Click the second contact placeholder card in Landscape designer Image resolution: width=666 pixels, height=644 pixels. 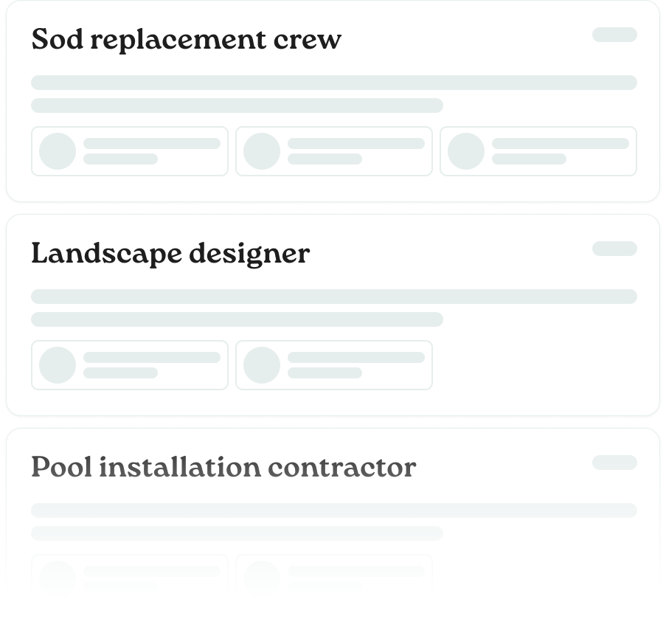point(334,364)
